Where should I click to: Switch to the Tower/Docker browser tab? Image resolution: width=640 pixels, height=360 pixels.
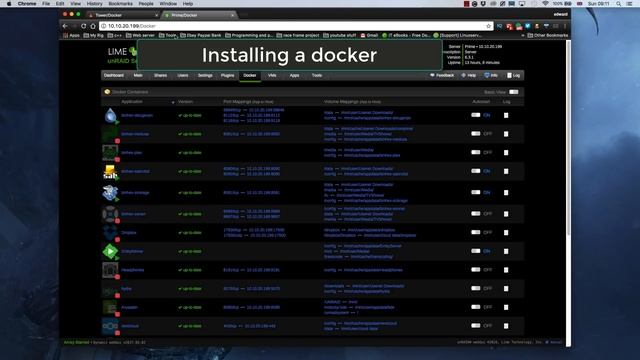(x=122, y=15)
